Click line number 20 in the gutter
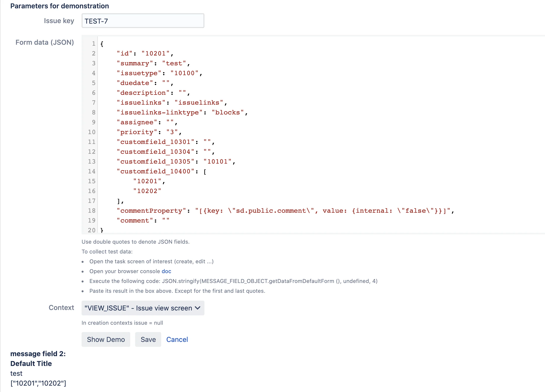Viewport: 545px width, 392px height. point(92,230)
